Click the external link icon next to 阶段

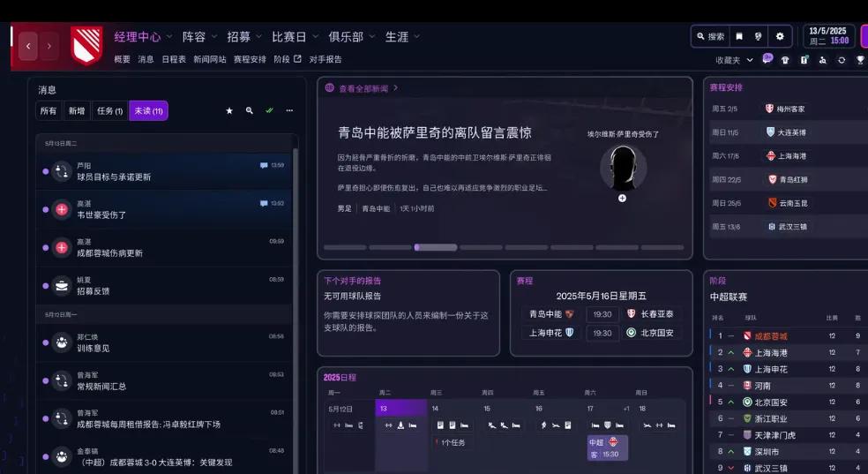(x=297, y=58)
